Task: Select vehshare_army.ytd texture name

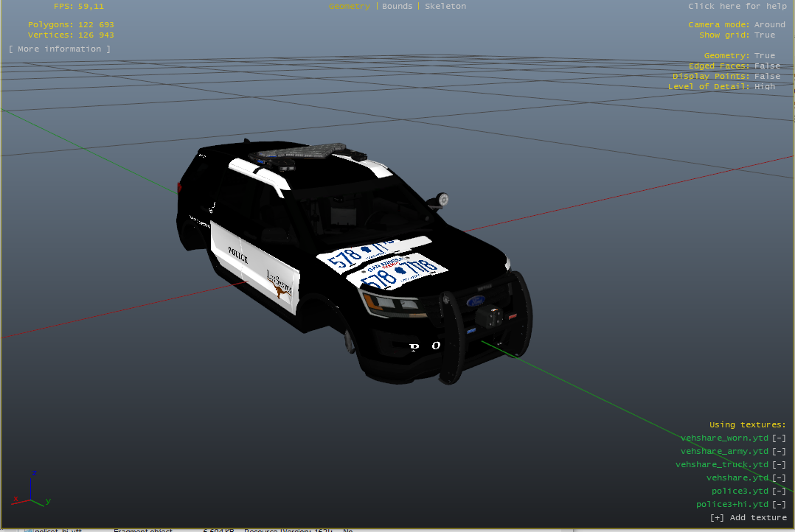Action: [x=724, y=451]
